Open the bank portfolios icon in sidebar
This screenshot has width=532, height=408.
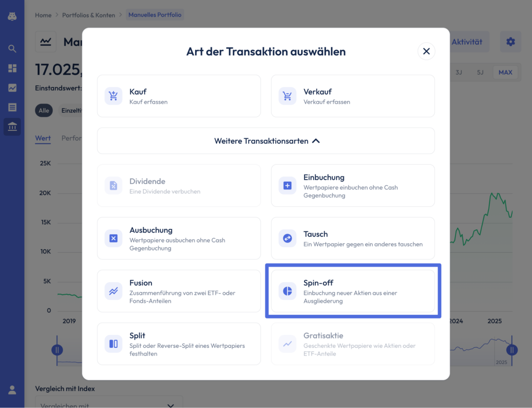point(12,127)
